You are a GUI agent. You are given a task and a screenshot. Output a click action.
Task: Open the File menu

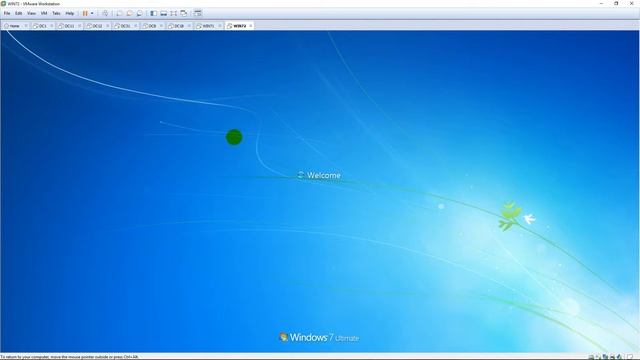click(7, 13)
